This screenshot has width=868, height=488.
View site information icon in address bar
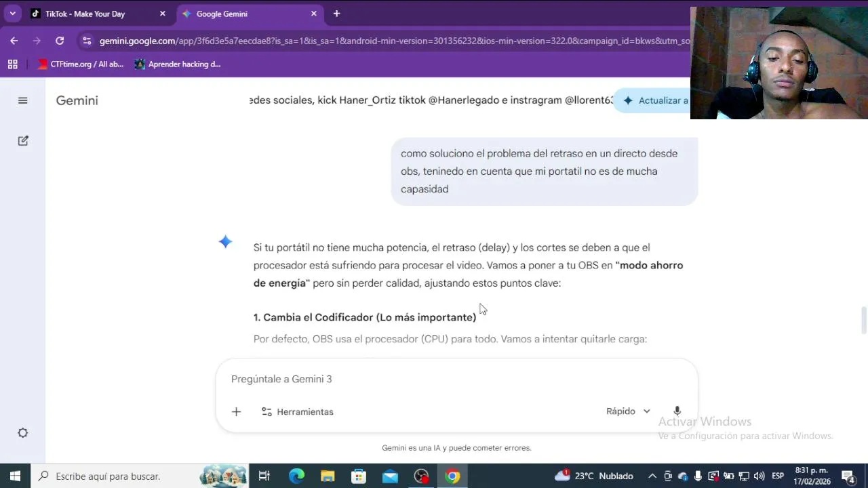click(x=86, y=41)
